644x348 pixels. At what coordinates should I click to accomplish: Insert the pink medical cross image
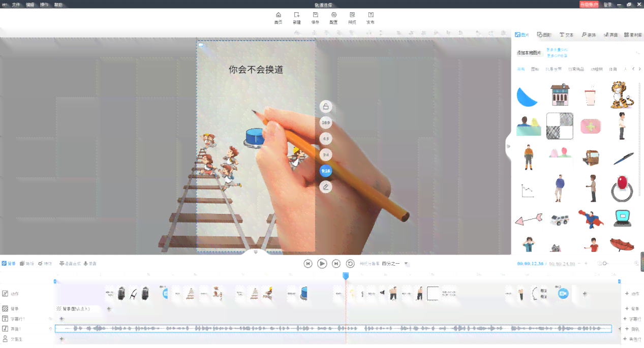click(x=590, y=126)
